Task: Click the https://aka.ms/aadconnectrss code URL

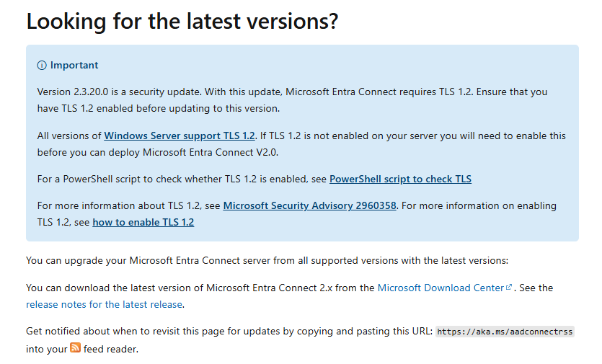Action: coord(505,332)
